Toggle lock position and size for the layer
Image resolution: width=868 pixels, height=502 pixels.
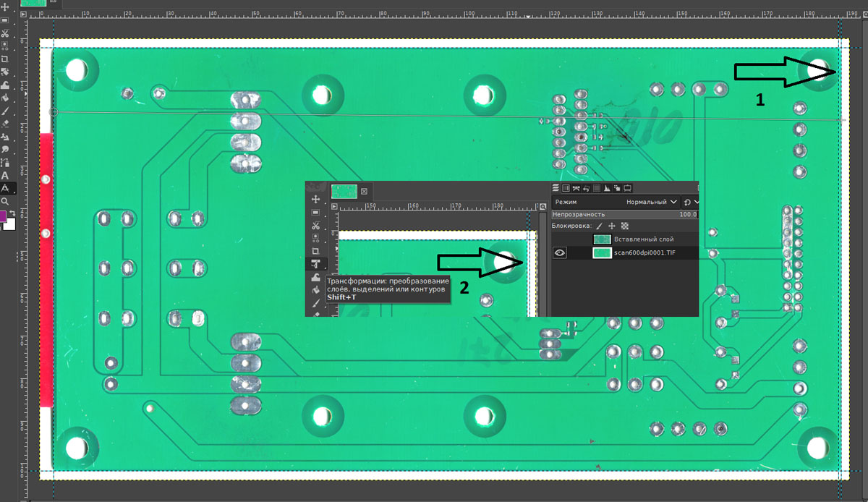pos(611,226)
